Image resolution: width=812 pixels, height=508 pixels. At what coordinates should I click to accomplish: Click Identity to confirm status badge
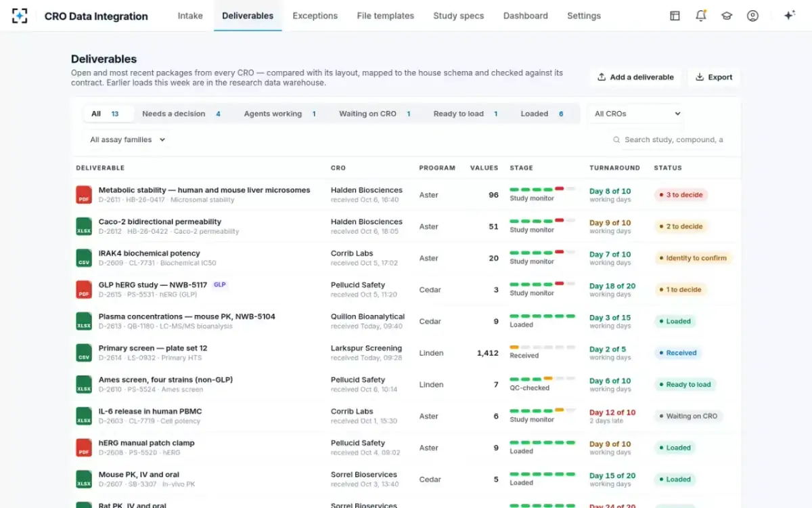tap(693, 258)
